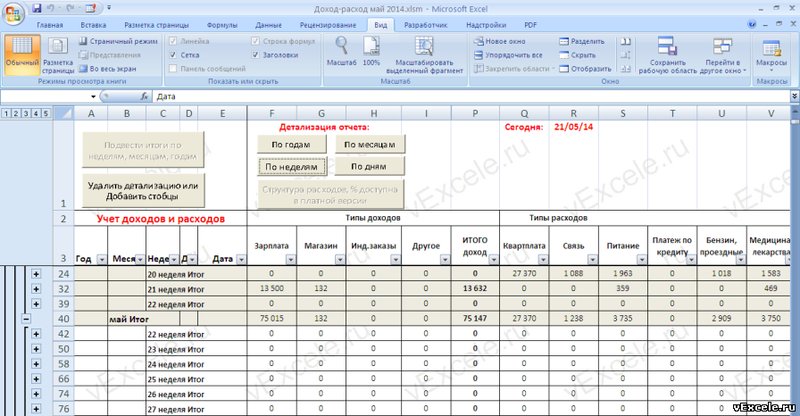This screenshot has width=800, height=416.
Task: Open filter dropdown for Квартплата column
Action: [543, 259]
